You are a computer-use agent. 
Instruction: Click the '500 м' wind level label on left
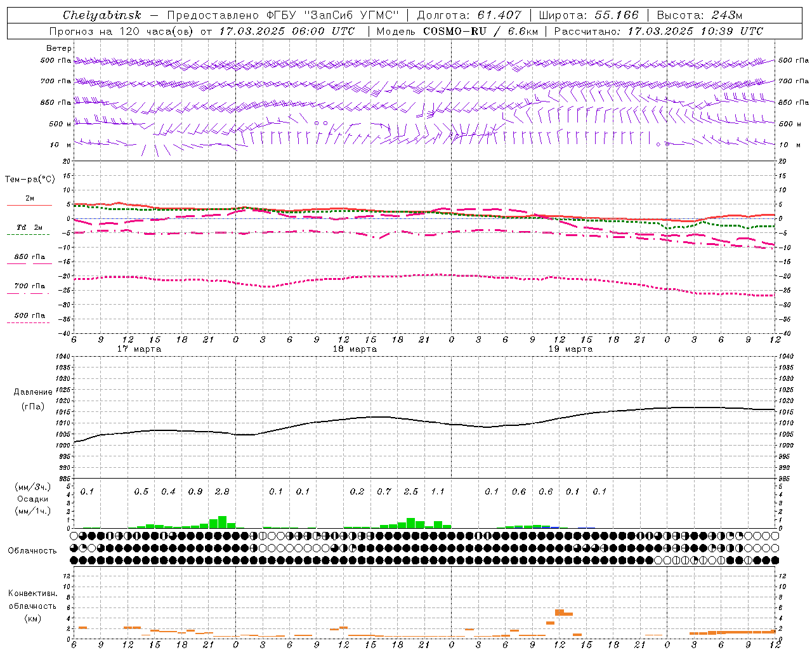coord(60,124)
